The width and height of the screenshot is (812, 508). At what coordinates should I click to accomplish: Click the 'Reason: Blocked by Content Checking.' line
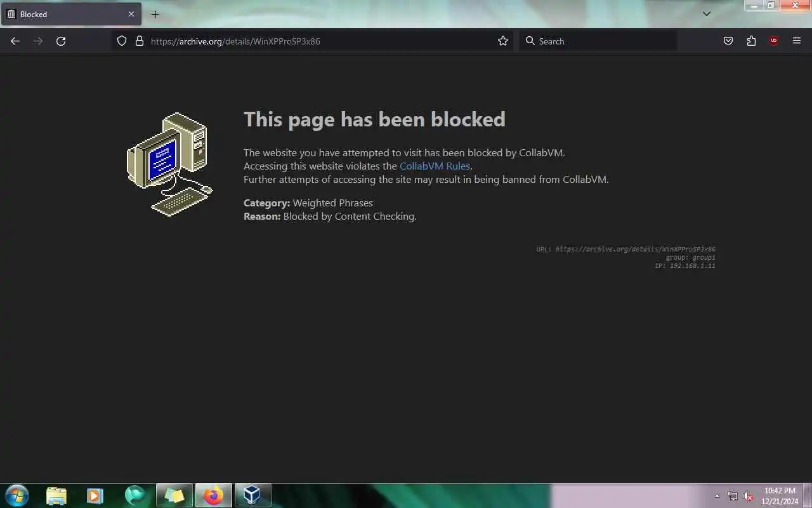tap(330, 217)
